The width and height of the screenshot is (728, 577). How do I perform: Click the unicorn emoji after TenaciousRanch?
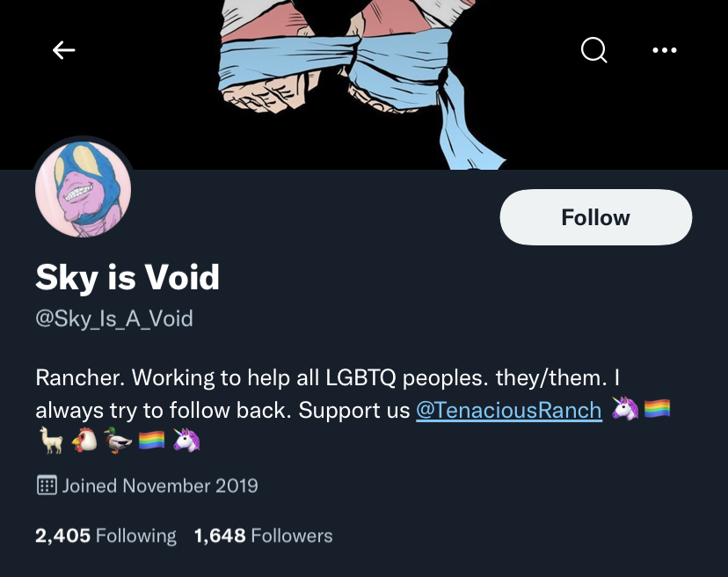point(624,408)
